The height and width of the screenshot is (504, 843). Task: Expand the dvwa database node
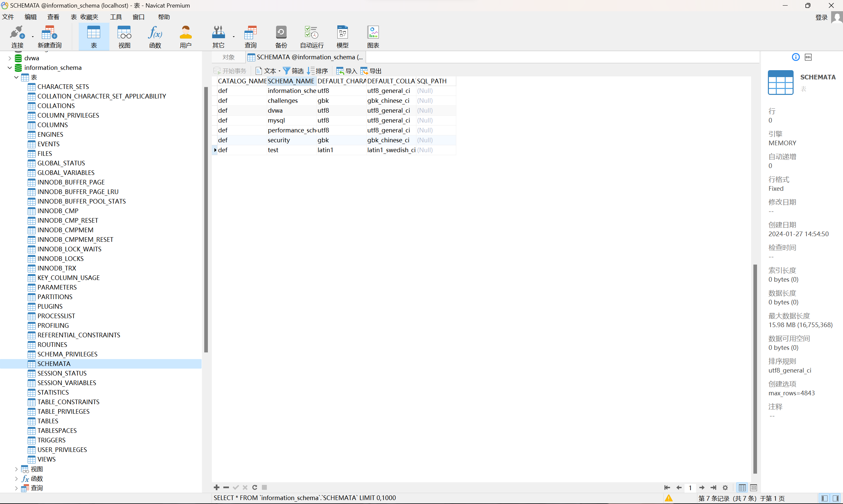(10, 58)
